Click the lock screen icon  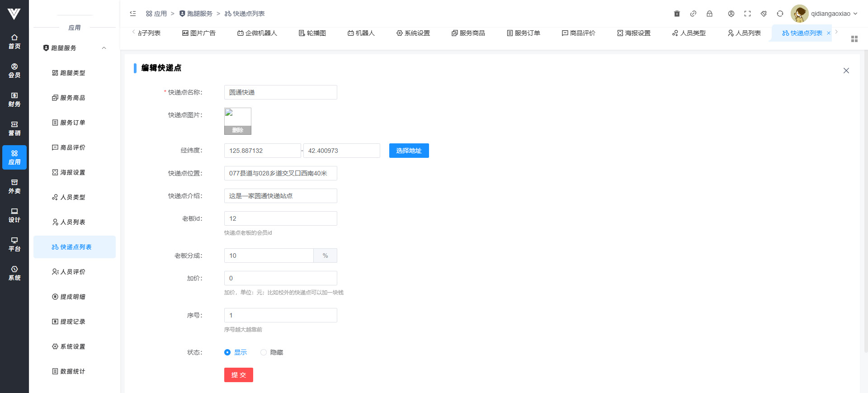click(709, 14)
